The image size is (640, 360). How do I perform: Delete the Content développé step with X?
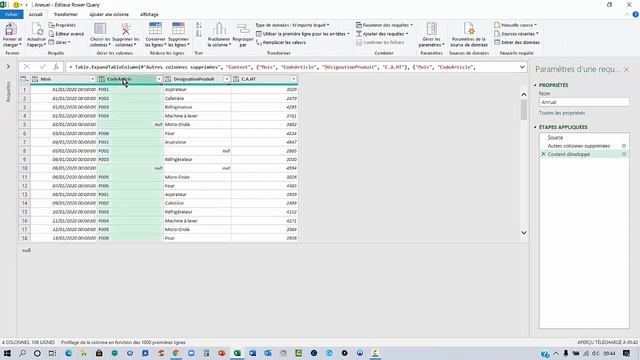click(x=543, y=154)
